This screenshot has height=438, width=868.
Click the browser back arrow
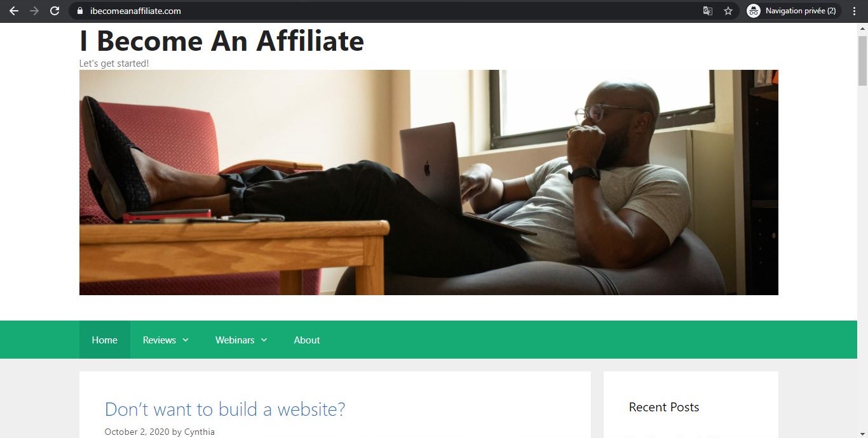pos(13,11)
